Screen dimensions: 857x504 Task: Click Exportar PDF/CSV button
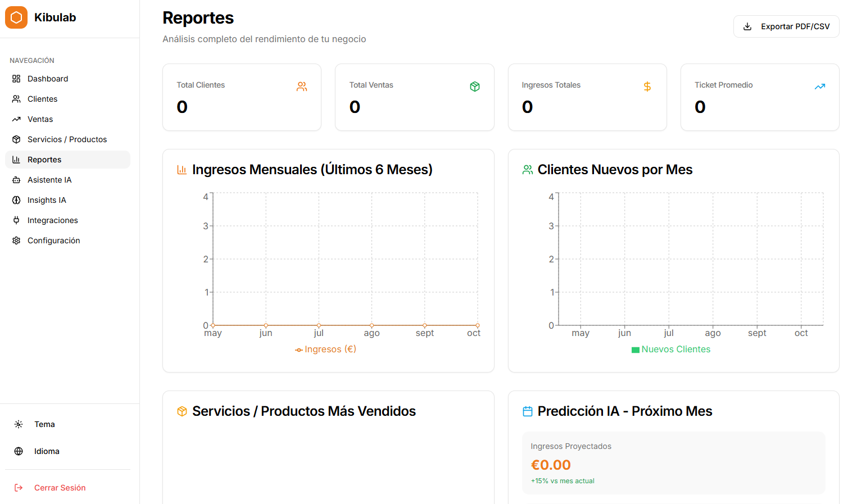pos(786,26)
